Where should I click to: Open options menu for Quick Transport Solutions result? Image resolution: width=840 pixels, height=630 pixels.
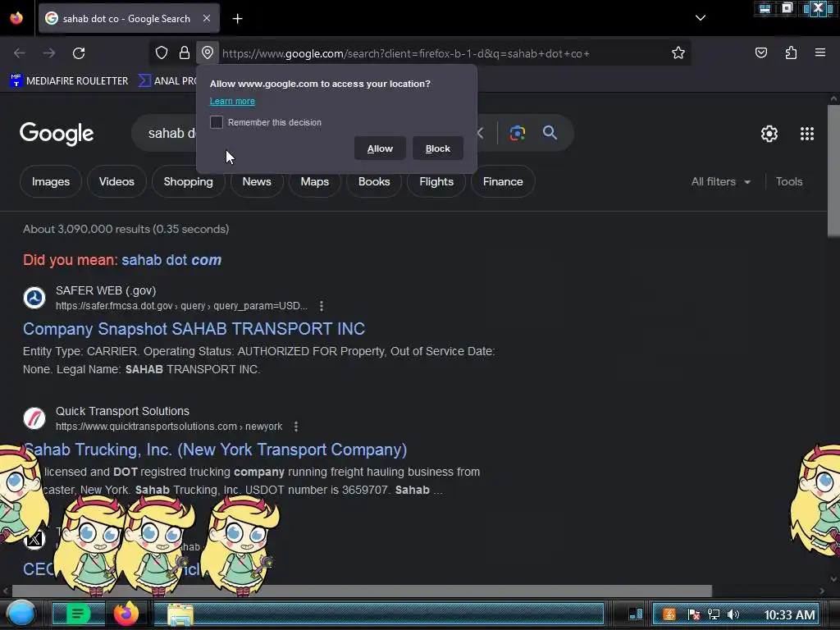295,427
